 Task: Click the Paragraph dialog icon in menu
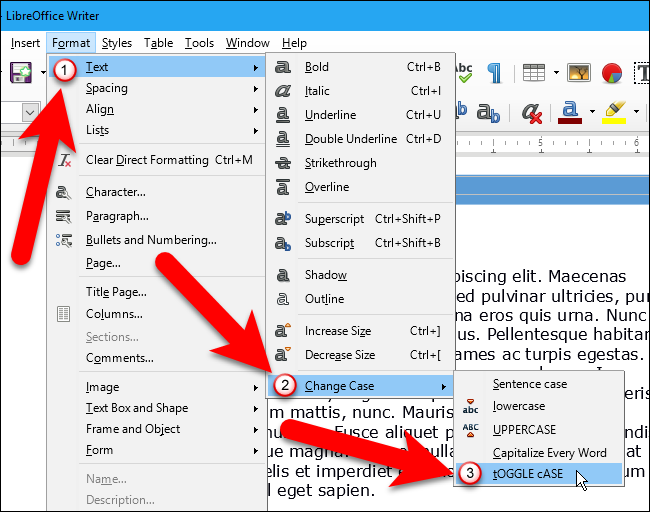point(63,216)
